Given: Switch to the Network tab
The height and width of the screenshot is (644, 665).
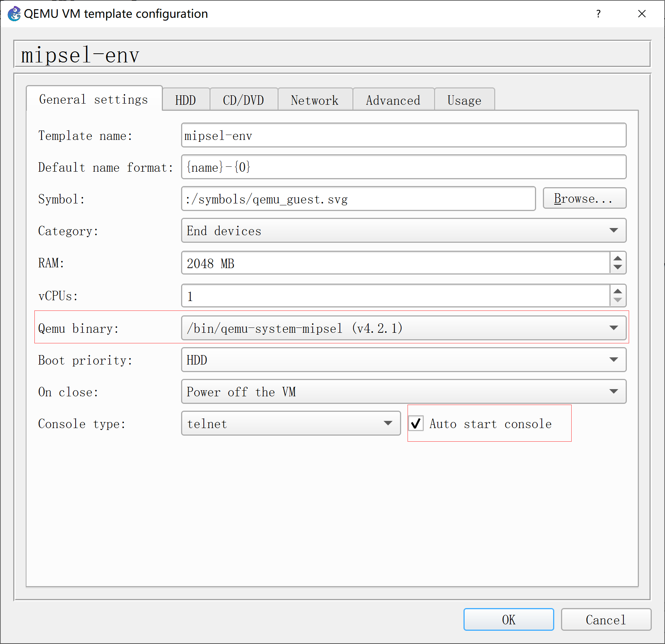Looking at the screenshot, I should 315,99.
